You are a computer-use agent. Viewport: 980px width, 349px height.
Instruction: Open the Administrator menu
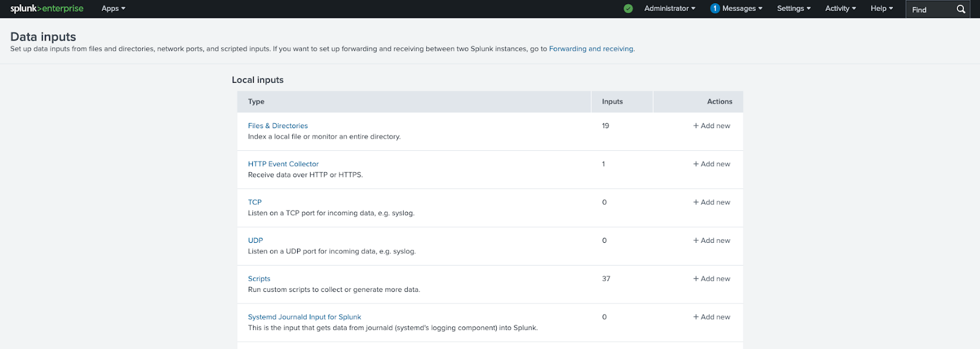pyautogui.click(x=669, y=9)
